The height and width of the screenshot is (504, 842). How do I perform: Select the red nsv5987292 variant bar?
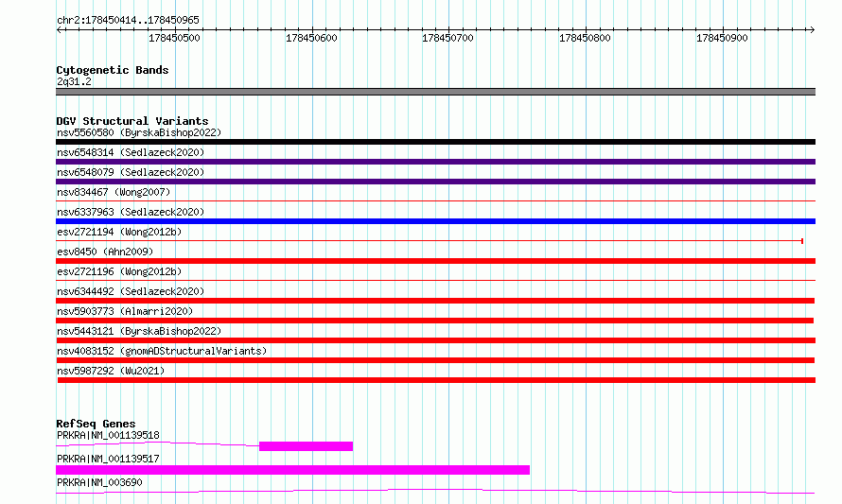(x=436, y=380)
